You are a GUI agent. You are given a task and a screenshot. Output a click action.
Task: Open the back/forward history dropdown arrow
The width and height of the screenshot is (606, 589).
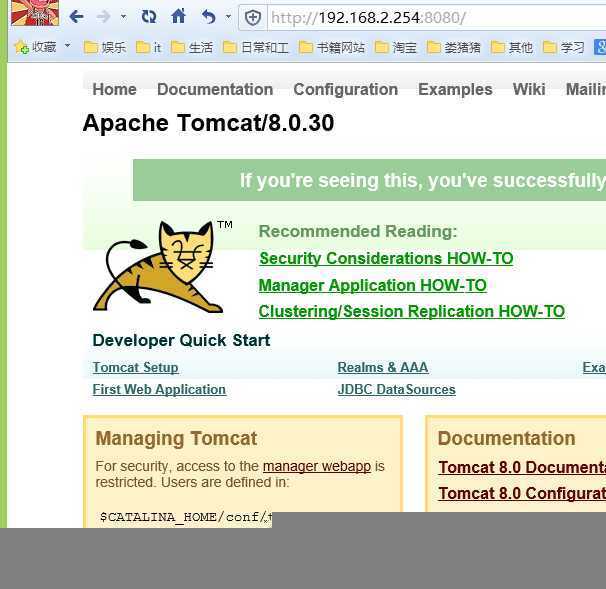pos(123,17)
